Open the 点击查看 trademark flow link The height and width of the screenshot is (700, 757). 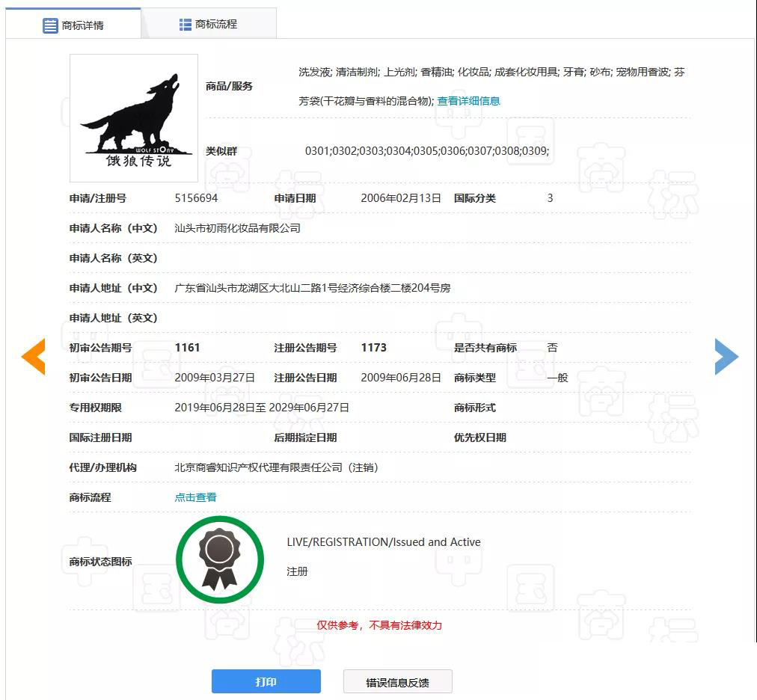pyautogui.click(x=195, y=497)
